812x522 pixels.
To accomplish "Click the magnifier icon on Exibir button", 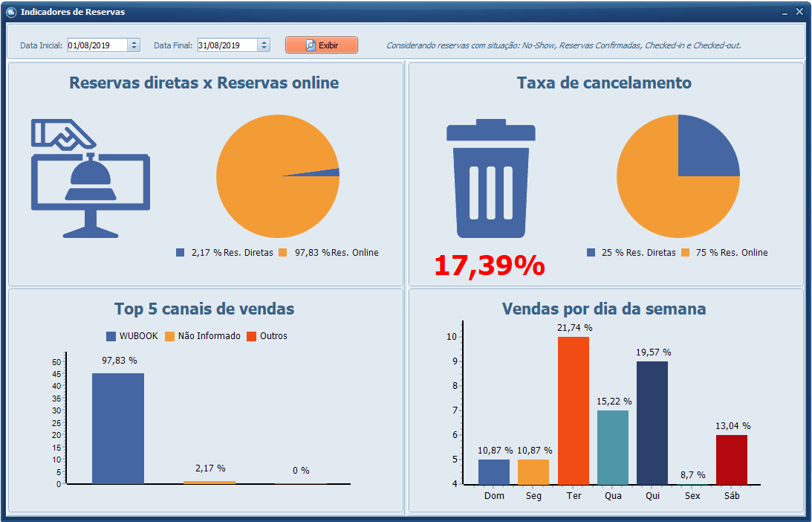I will tap(310, 45).
